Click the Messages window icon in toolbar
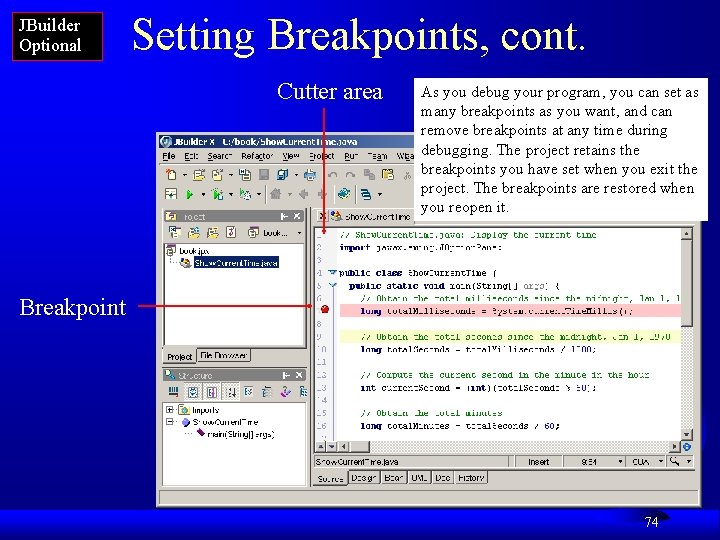The width and height of the screenshot is (720, 540). point(366,194)
